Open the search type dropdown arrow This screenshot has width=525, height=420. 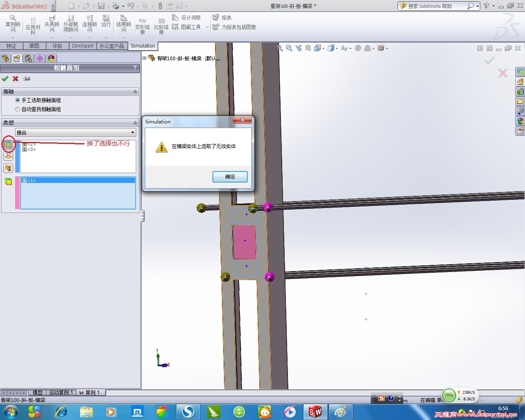[478, 6]
